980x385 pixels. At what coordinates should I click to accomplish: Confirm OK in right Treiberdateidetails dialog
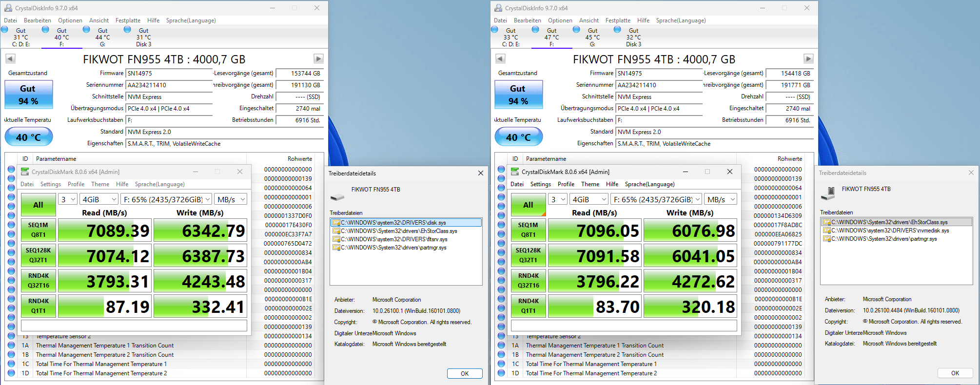[x=955, y=373]
